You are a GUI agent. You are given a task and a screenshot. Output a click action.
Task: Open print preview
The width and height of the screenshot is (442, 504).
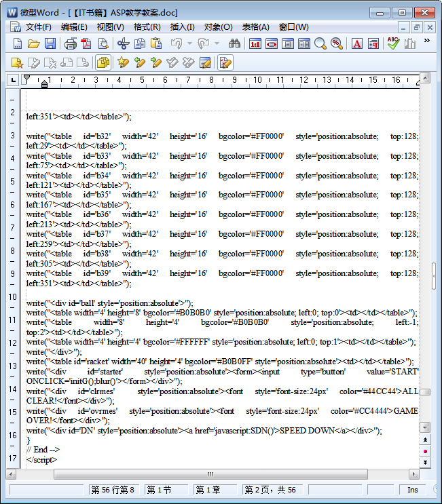[103, 43]
